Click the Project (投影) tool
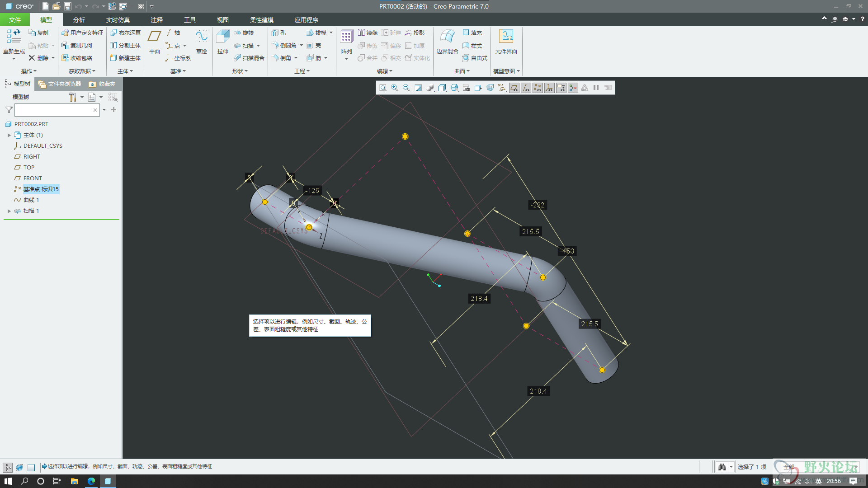 [415, 33]
